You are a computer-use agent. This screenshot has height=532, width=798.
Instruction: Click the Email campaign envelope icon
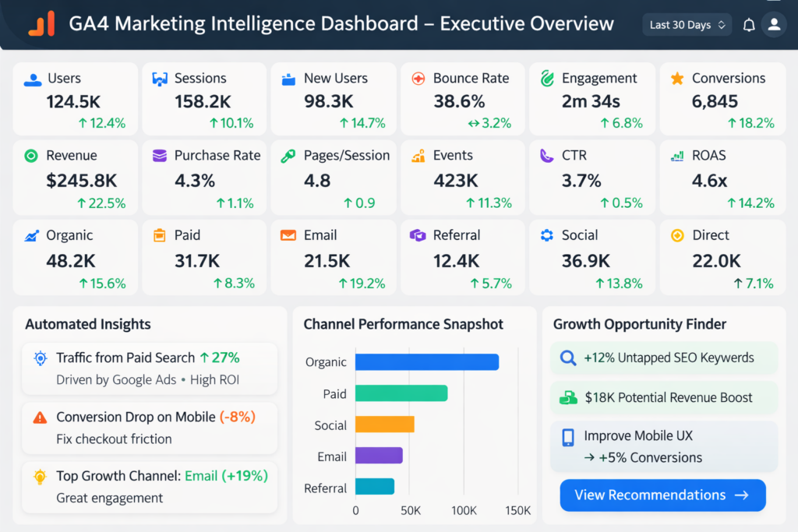point(289,234)
